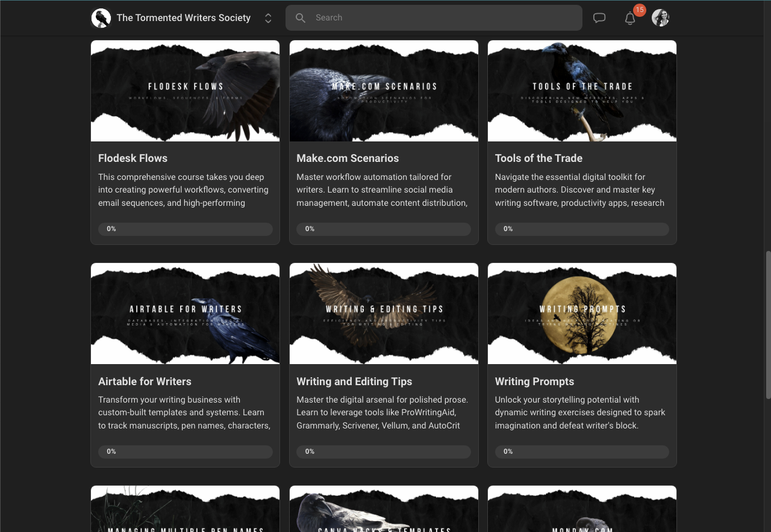Open the notifications bell icon
This screenshot has height=532, width=771.
pos(630,19)
